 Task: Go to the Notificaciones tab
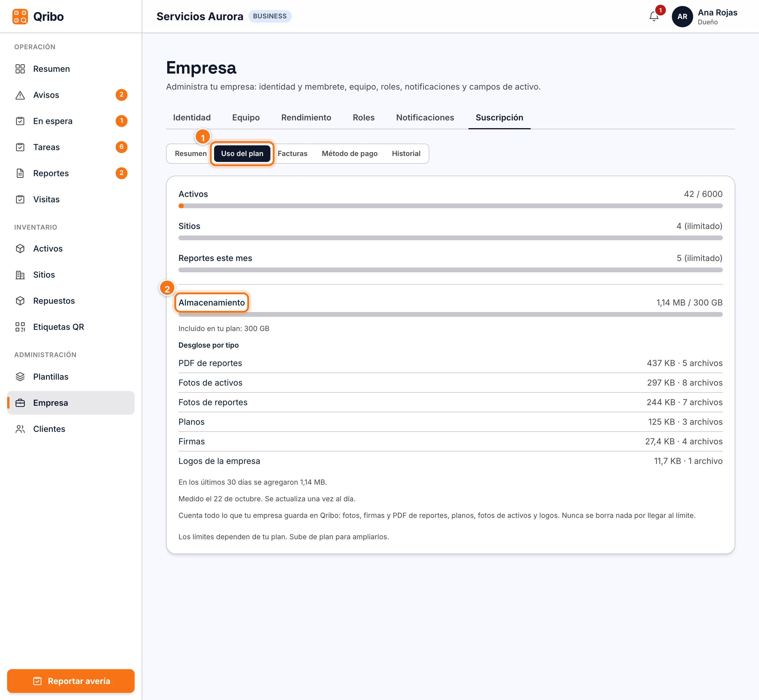point(425,118)
